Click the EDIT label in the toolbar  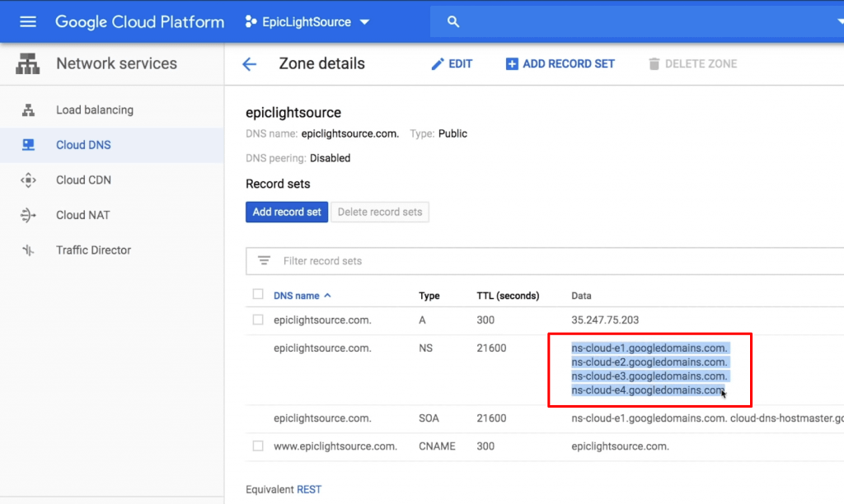(460, 64)
